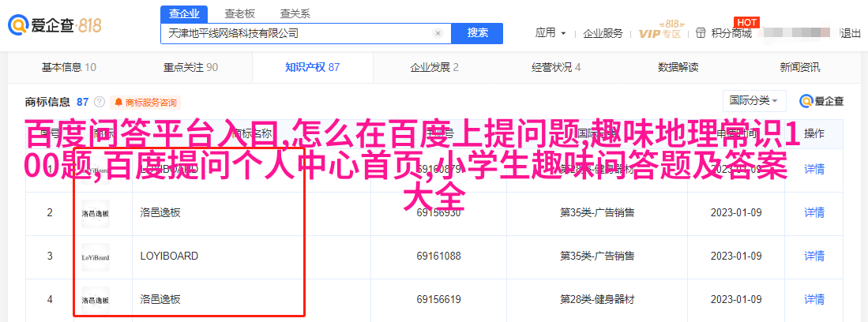
Task: Click the 商标服务咨询 button
Action: 145,103
